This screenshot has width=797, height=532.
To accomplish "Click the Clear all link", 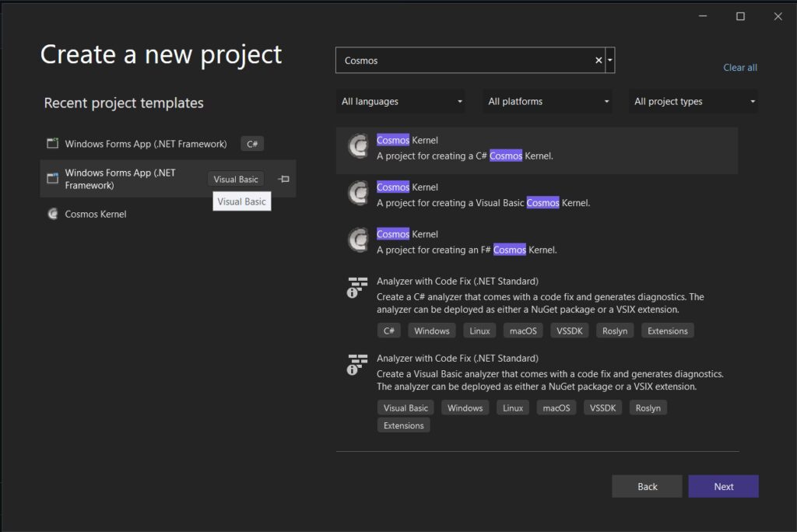I will coord(739,68).
